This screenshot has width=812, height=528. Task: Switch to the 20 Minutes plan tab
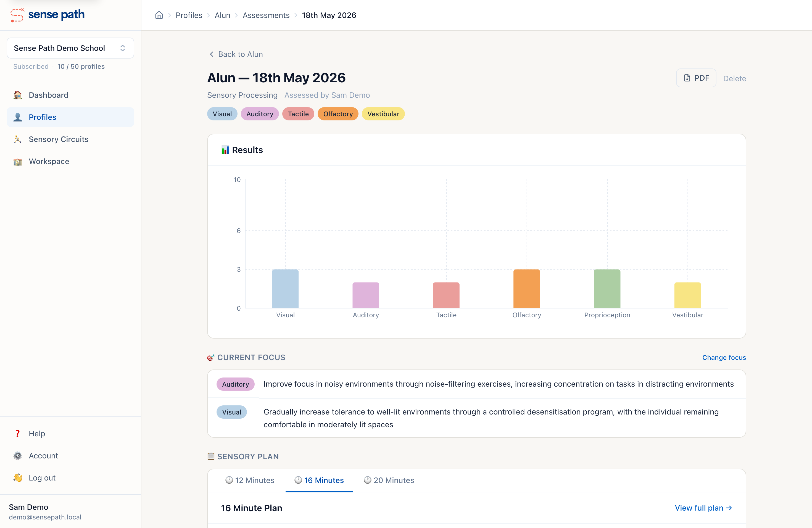tap(389, 480)
